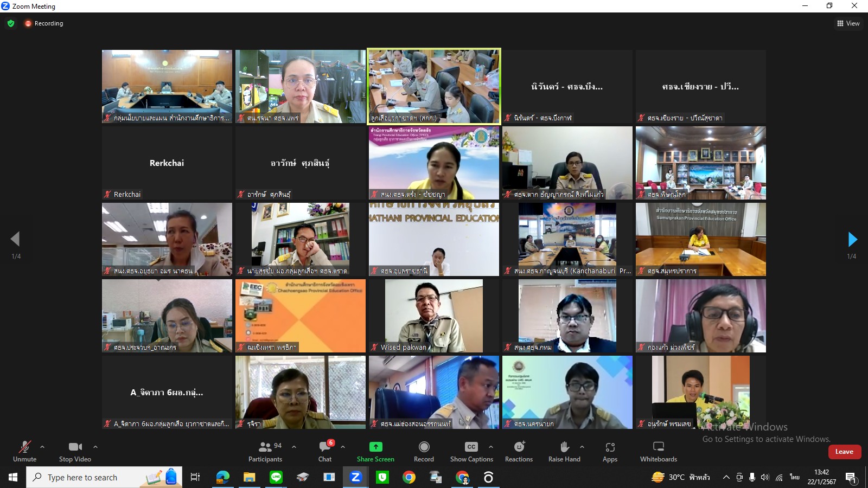Viewport: 868px width, 488px height.
Task: Select the Wised pakwan video tile
Action: click(434, 316)
